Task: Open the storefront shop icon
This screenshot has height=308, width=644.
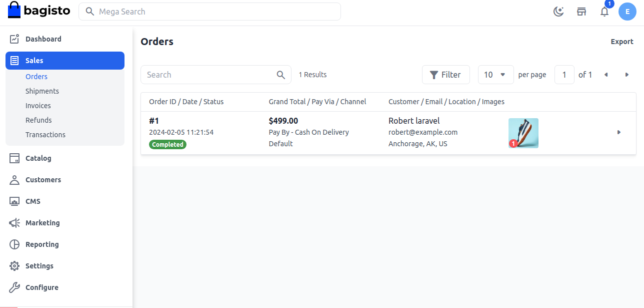Action: pyautogui.click(x=581, y=12)
